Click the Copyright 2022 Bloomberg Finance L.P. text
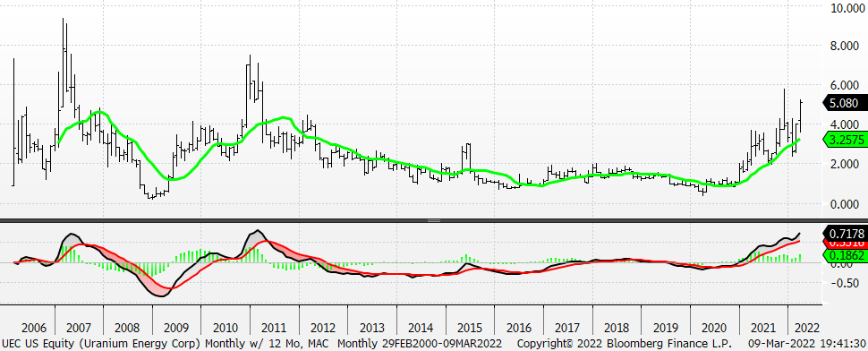Screen dimensions: 868x351 (625, 343)
